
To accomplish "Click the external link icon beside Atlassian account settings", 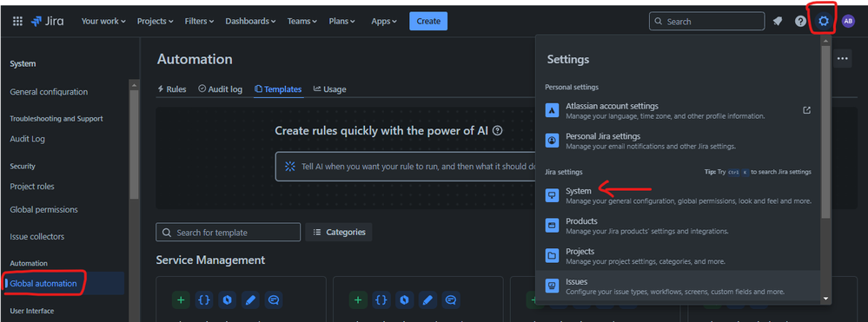I will click(807, 110).
